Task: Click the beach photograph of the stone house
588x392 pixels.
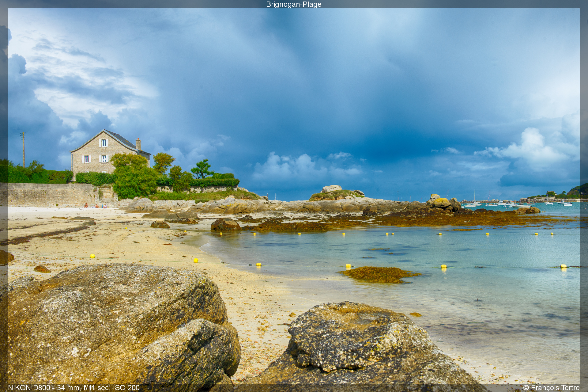Action: pyautogui.click(x=294, y=196)
